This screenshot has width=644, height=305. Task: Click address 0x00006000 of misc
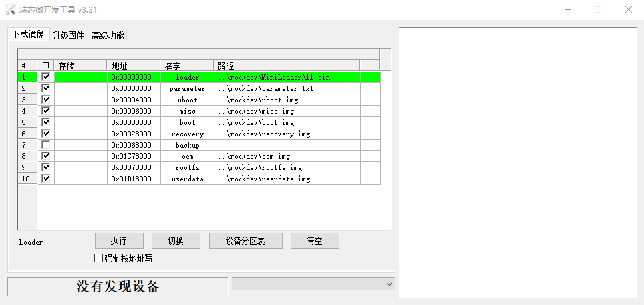[x=134, y=111]
